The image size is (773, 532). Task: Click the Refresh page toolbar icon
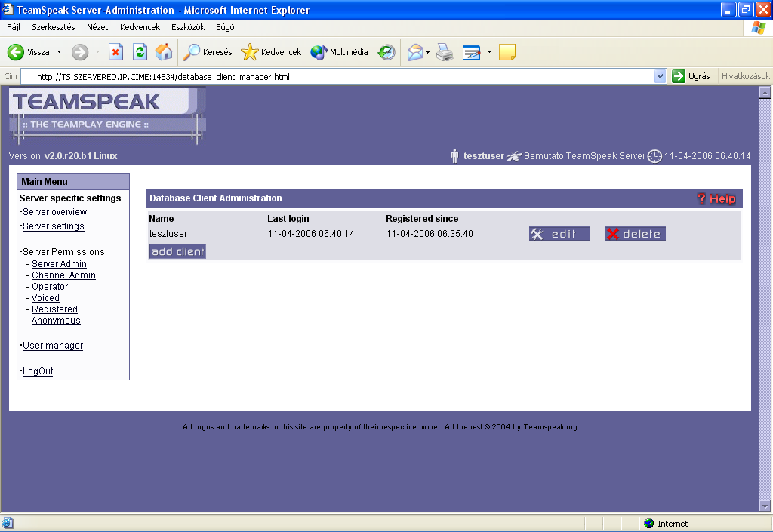[x=140, y=52]
